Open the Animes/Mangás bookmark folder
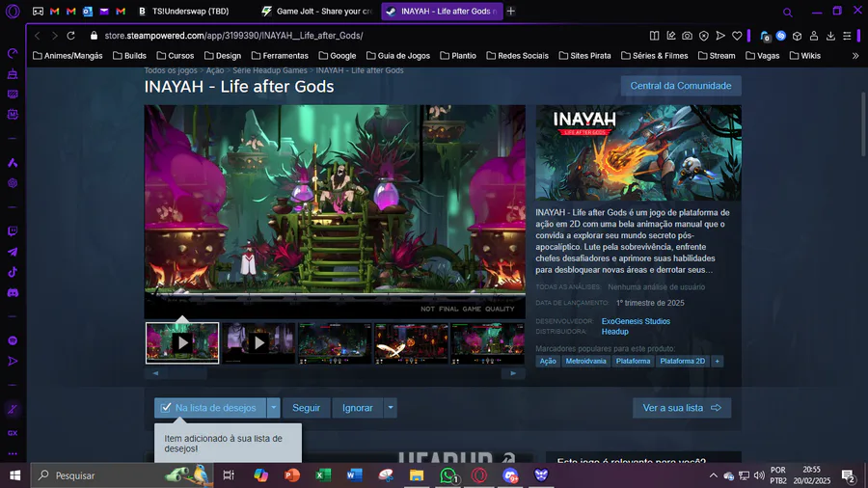 (68, 56)
